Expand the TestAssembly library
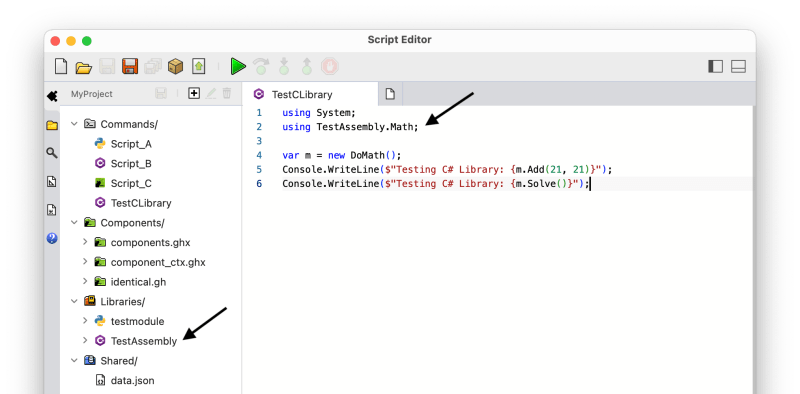The width and height of the screenshot is (800, 394). [x=85, y=340]
